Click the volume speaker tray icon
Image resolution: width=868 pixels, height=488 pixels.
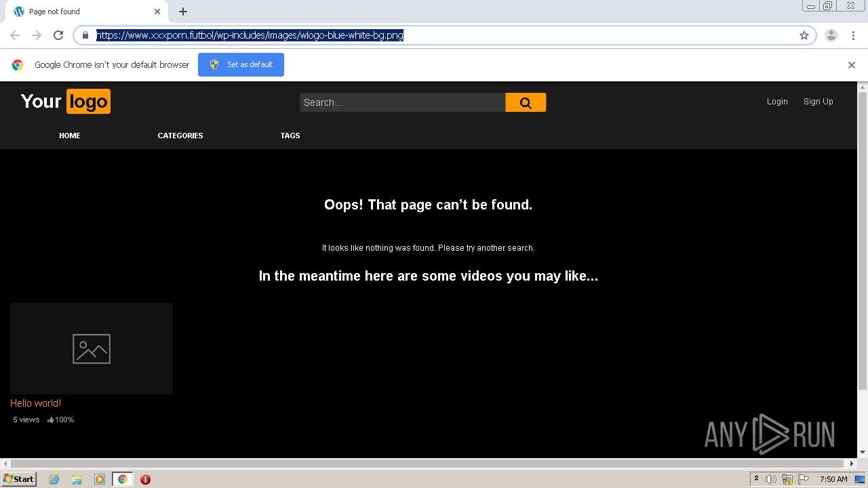click(x=771, y=479)
